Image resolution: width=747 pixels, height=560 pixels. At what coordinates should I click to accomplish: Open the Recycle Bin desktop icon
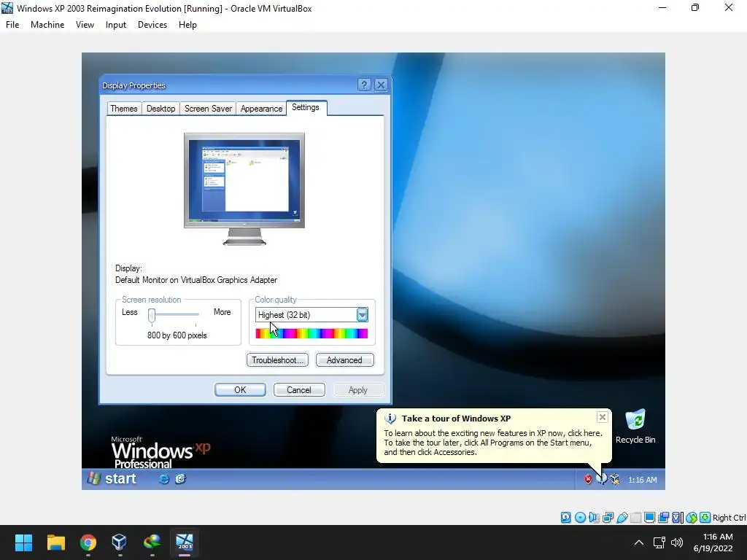pos(635,427)
